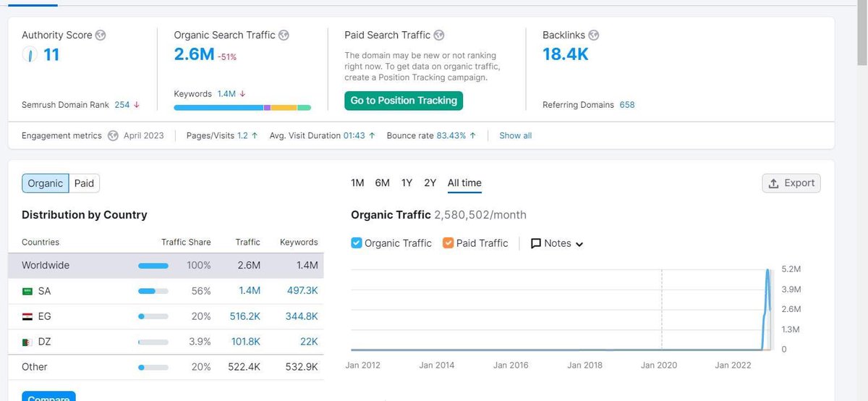The height and width of the screenshot is (401, 868).
Task: Open the 2.6M organic search traffic link
Action: [194, 54]
